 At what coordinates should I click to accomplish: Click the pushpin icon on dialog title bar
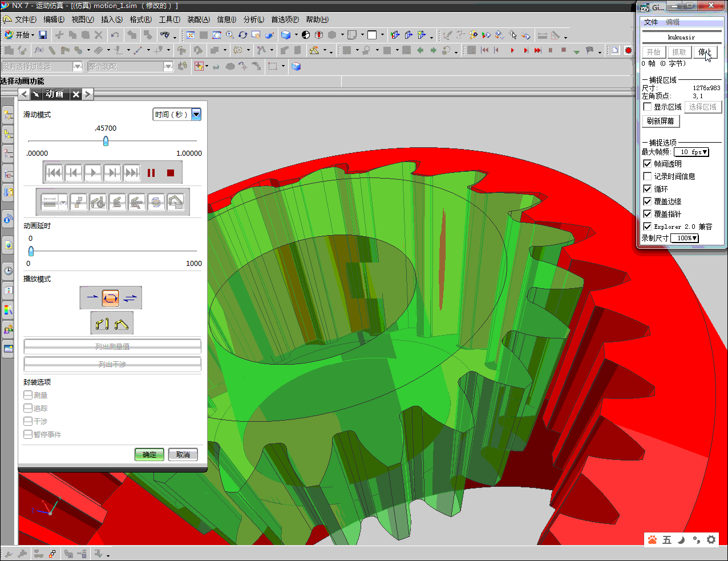(x=36, y=94)
